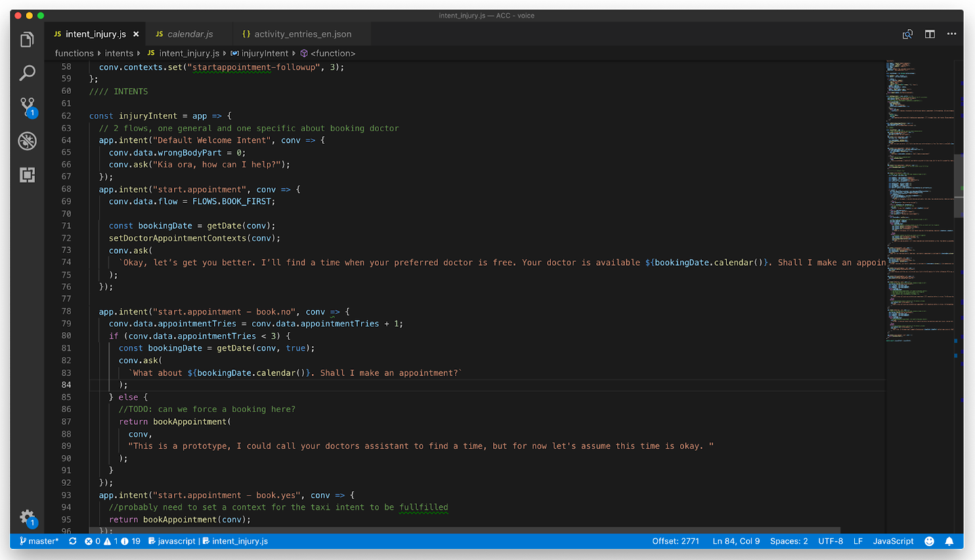Click the "Default Welcome Intent" string
The height and width of the screenshot is (560, 975).
[x=213, y=140]
